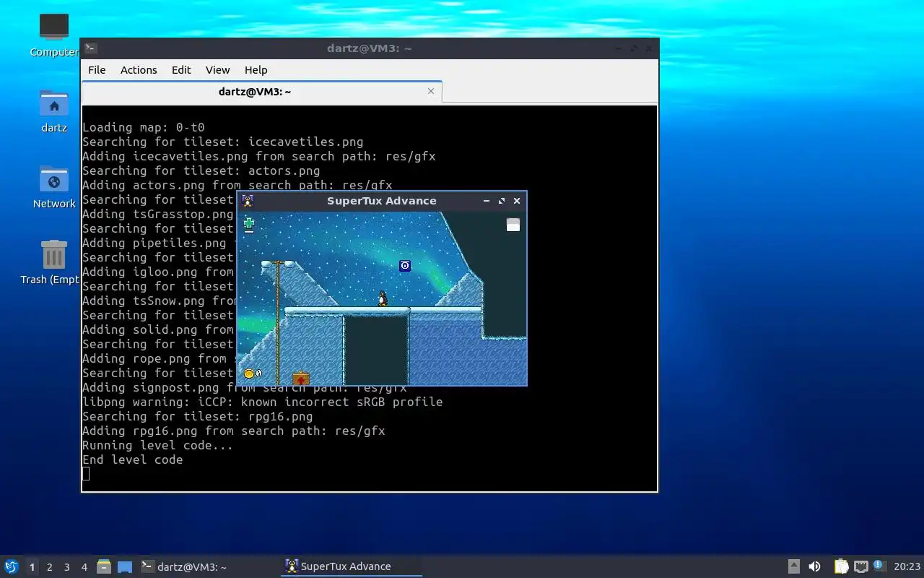The image size is (924, 578).
Task: Open the Trash desktop icon
Action: [x=54, y=262]
